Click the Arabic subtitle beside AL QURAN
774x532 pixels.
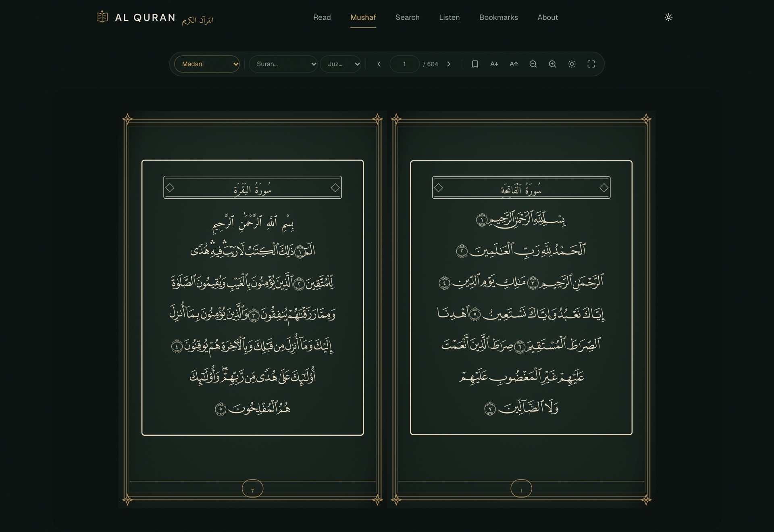pos(198,20)
